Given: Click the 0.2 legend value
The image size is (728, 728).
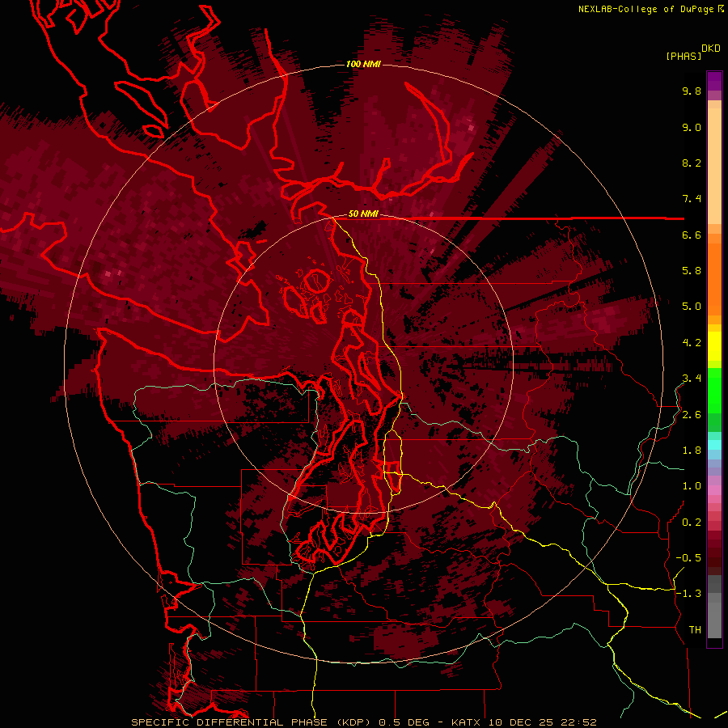Looking at the screenshot, I should (x=692, y=523).
